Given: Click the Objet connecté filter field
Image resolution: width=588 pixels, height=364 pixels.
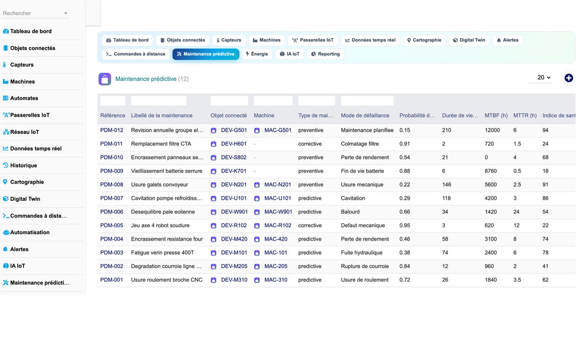Looking at the screenshot, I should 229,101.
